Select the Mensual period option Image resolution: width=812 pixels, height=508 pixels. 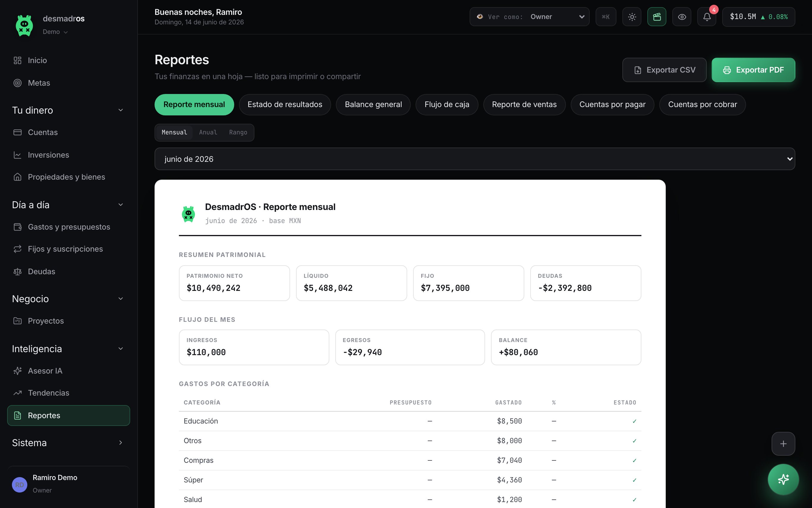tap(174, 132)
